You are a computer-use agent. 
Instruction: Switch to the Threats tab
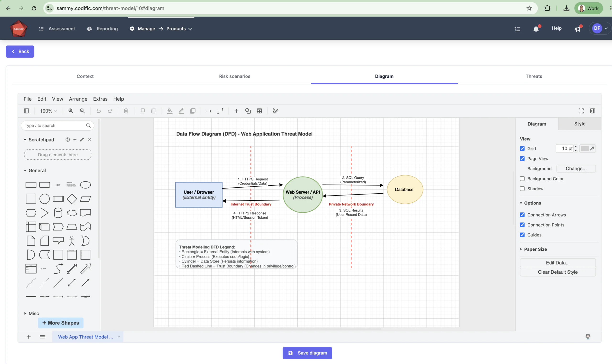point(534,76)
